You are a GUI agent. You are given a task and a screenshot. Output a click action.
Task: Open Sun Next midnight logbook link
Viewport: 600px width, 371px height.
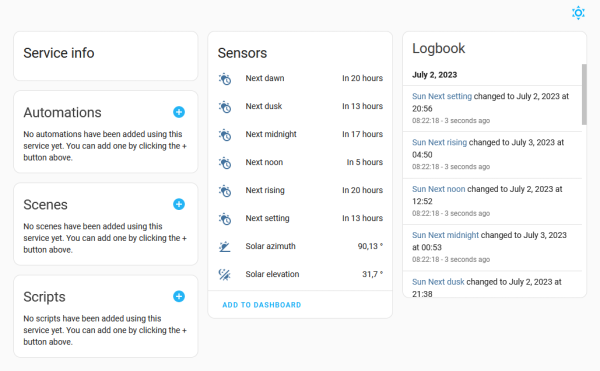coord(445,235)
